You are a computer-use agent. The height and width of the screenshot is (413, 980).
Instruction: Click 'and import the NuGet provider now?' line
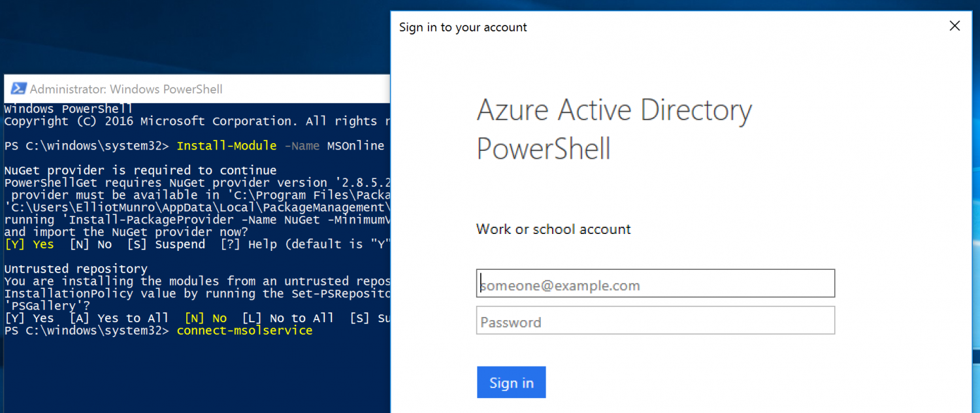point(126,232)
